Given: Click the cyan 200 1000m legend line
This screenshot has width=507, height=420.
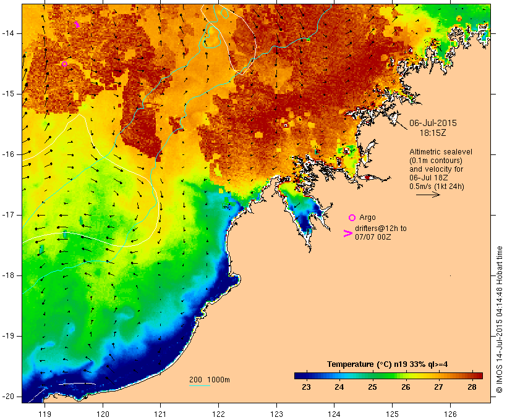Looking at the screenshot, I should (x=200, y=385).
